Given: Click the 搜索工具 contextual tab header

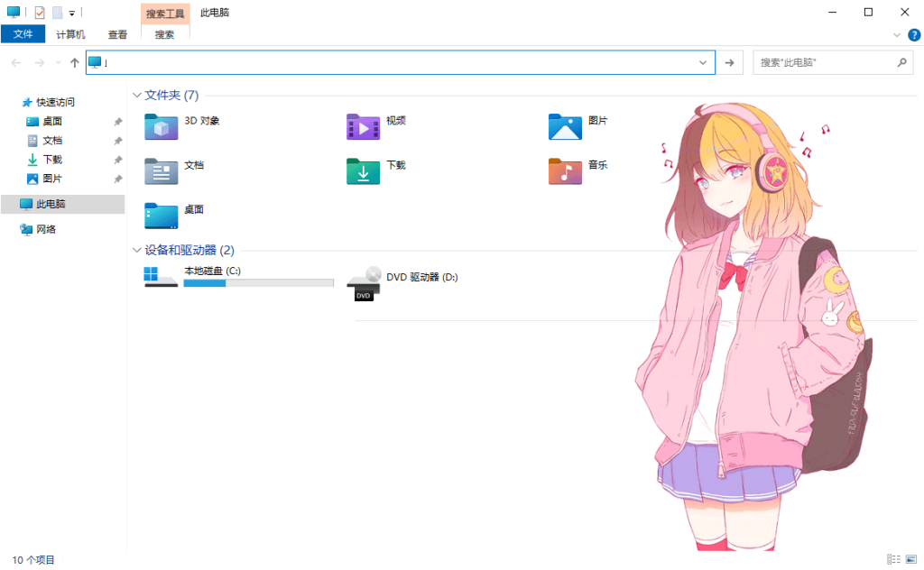Looking at the screenshot, I should click(x=165, y=13).
